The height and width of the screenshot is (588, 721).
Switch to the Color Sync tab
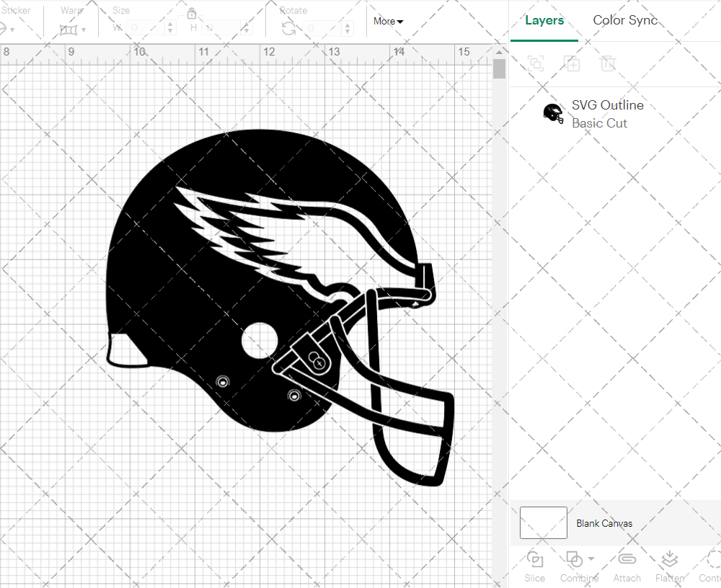point(625,20)
